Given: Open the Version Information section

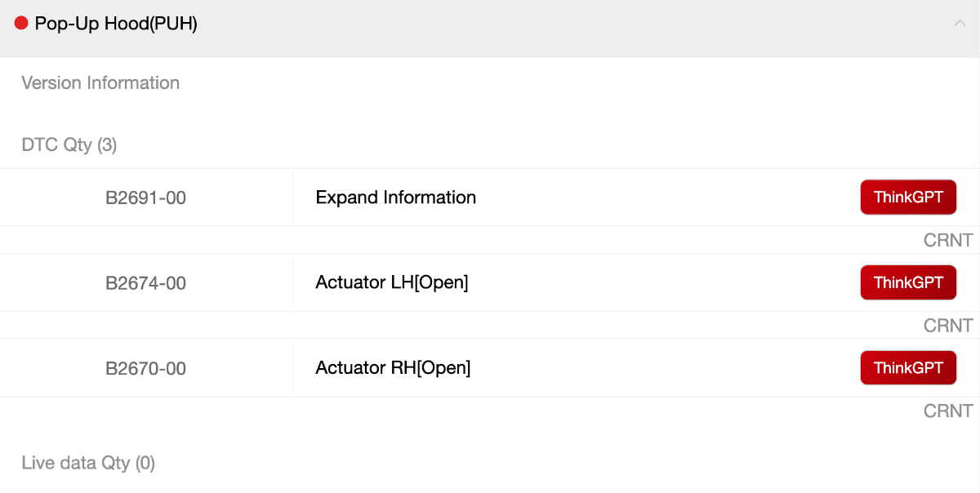Looking at the screenshot, I should (100, 82).
